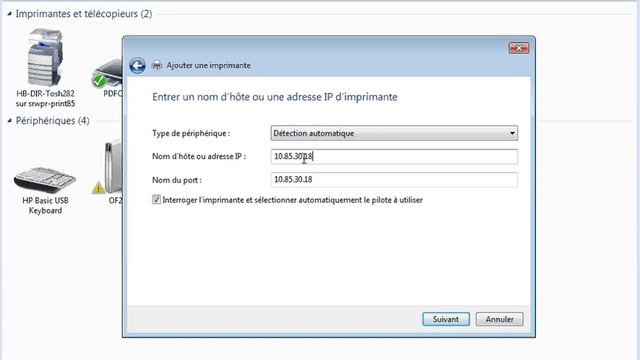Click the HB-DIR-Tosh282 sur srwpr-print85 label
Screen dimensions: 640x360
point(45,98)
